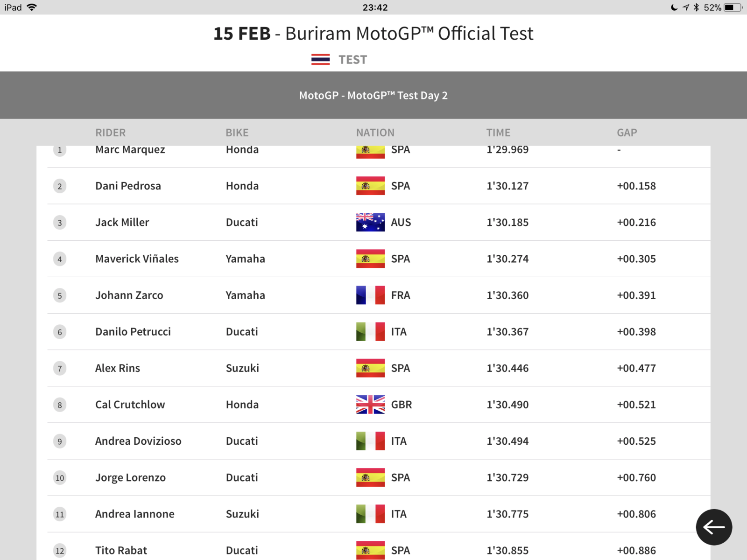
Task: Tap the back arrow circular button
Action: point(714,527)
